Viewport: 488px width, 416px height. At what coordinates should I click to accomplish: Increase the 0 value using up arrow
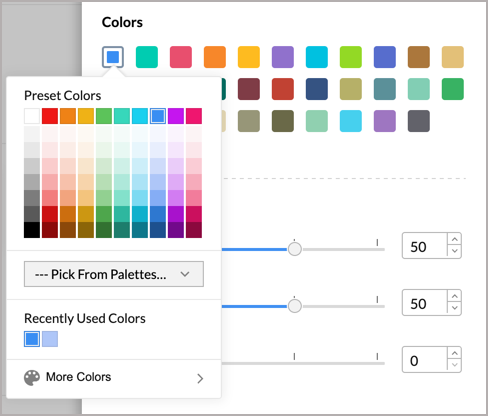pyautogui.click(x=455, y=353)
